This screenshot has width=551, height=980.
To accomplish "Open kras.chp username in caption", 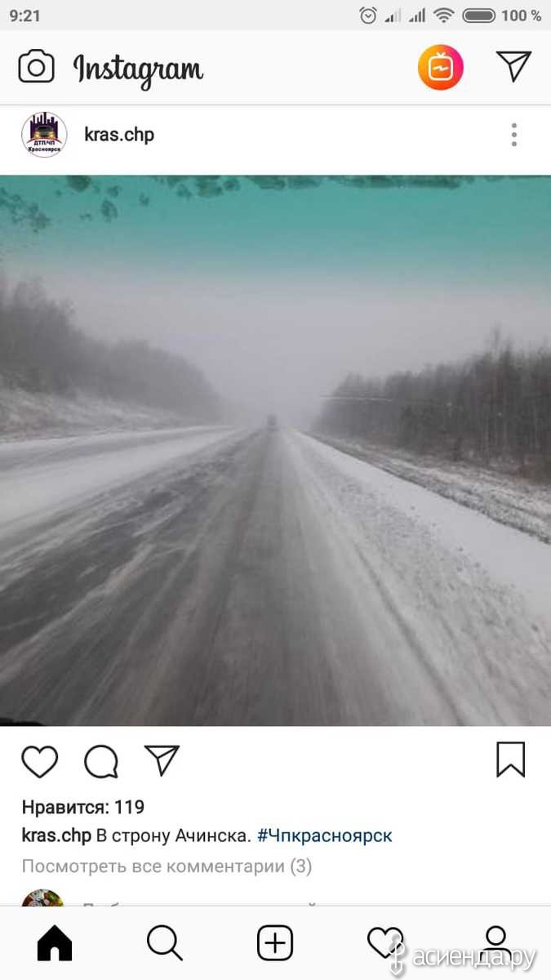I will 56,835.
